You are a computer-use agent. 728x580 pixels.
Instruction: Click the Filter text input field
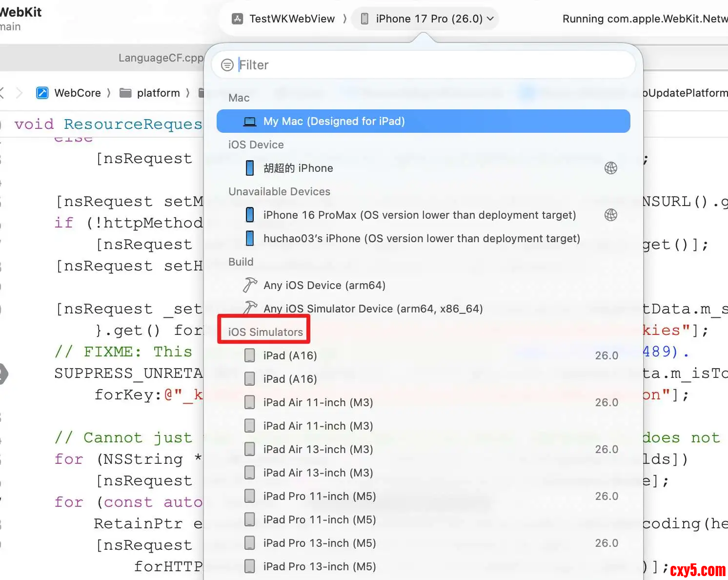click(429, 65)
